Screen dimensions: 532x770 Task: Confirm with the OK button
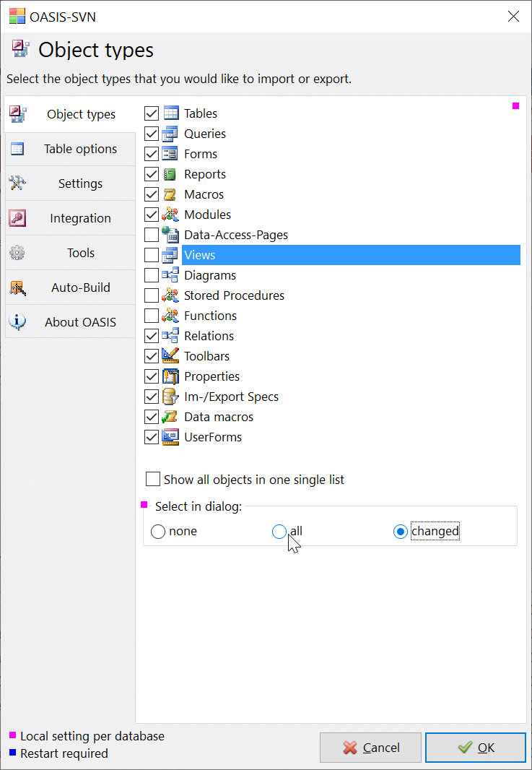(x=476, y=748)
